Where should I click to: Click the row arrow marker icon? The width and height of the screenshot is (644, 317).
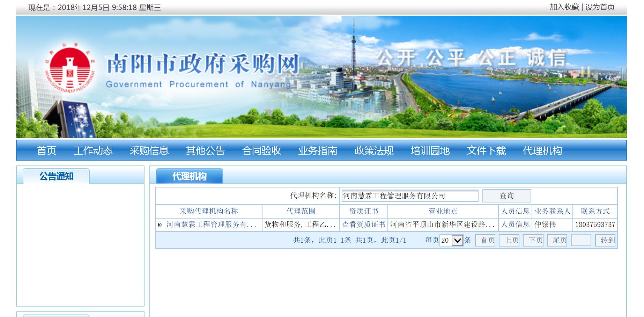pos(160,225)
